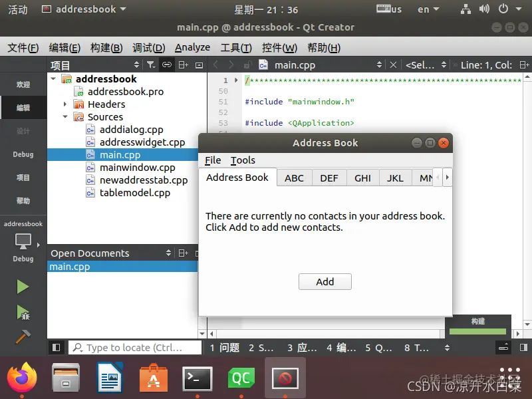The image size is (532, 399).
Task: Switch to the Welcome mode (欢迎)
Action: click(x=23, y=84)
